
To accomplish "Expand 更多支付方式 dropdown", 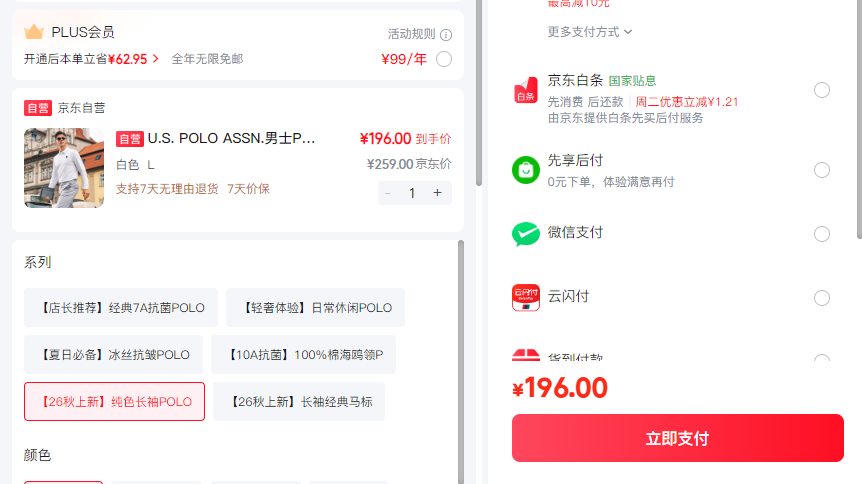I will (x=590, y=32).
